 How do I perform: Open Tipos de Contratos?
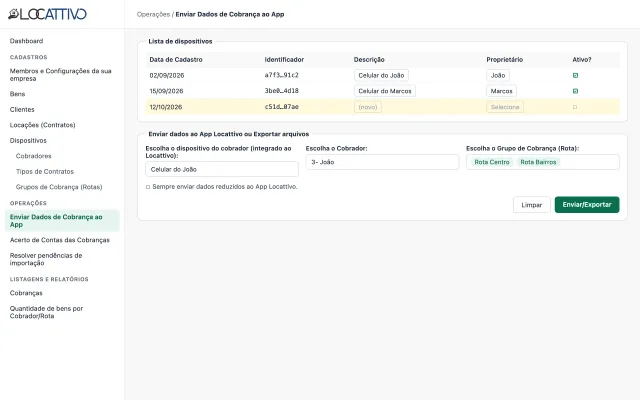click(45, 171)
